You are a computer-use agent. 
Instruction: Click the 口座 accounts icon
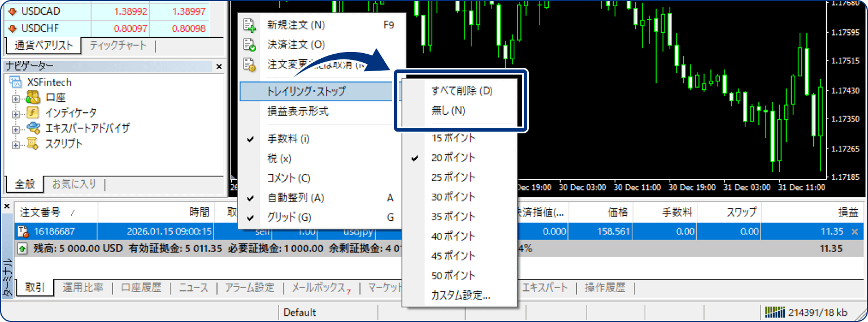click(x=33, y=98)
